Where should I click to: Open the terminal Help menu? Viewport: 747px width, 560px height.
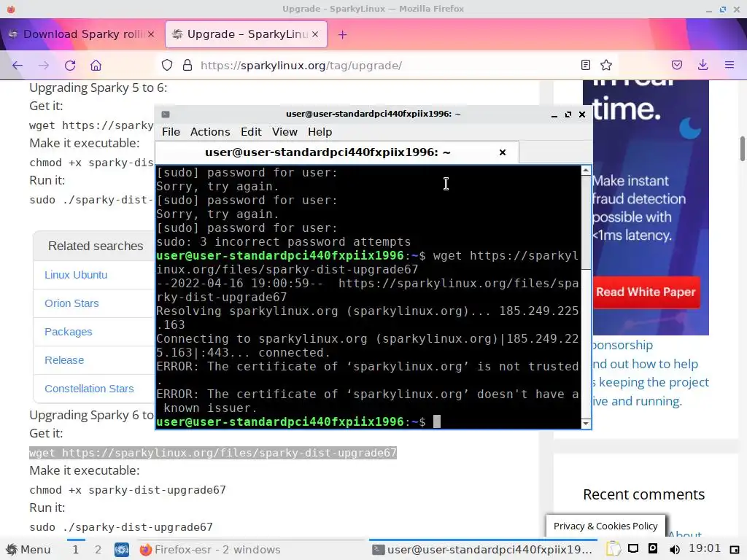320,132
